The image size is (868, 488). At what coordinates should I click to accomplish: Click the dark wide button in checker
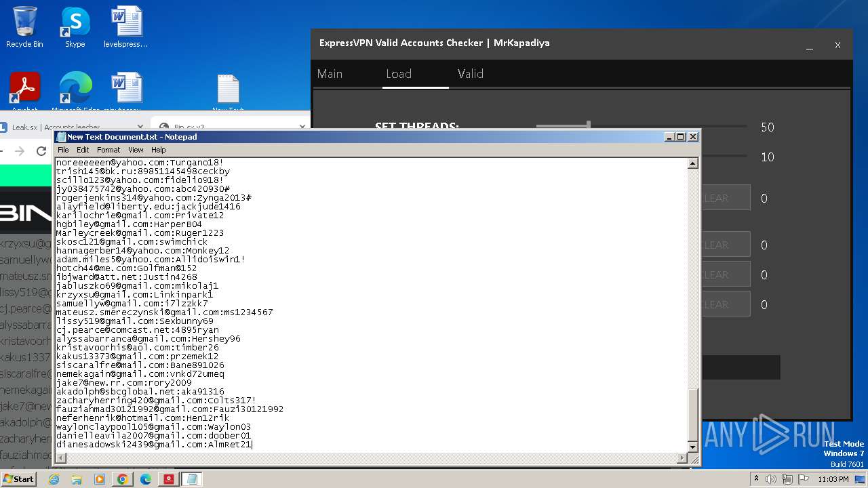click(741, 367)
